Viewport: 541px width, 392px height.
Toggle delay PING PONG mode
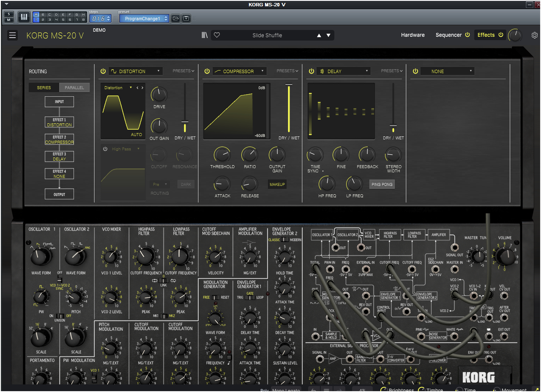pos(382,185)
